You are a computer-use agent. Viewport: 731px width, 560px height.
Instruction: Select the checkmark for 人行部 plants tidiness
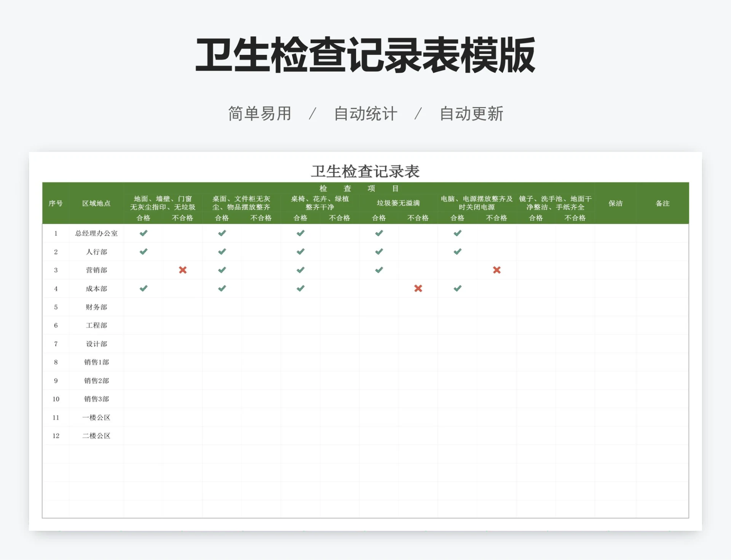(300, 252)
